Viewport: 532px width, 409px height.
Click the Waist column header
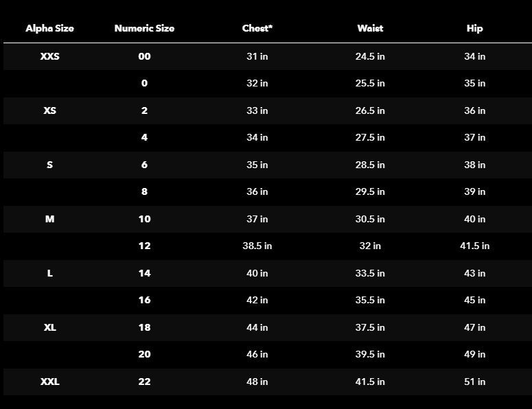(370, 28)
